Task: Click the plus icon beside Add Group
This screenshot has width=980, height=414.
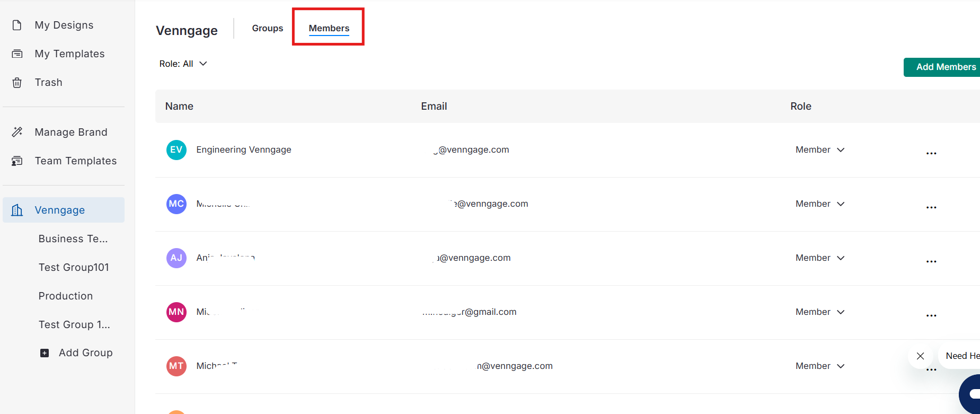Action: [x=45, y=353]
